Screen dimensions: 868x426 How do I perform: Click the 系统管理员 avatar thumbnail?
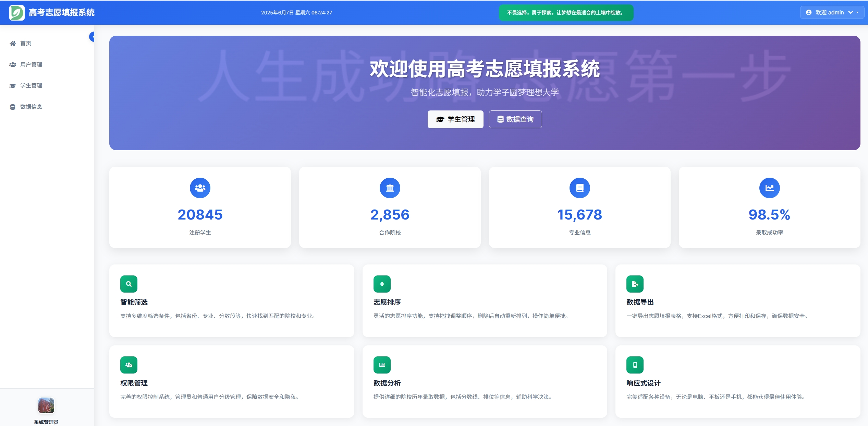click(x=46, y=405)
